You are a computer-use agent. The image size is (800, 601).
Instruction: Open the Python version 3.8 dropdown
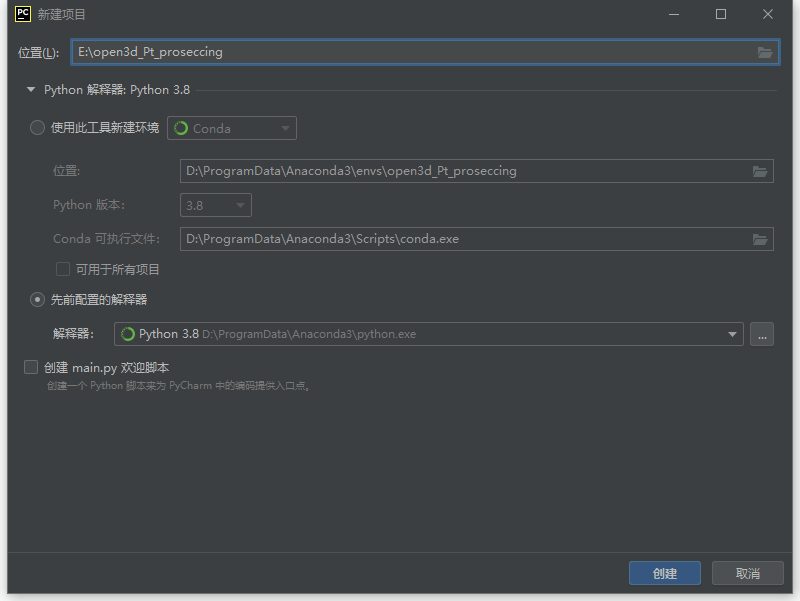pyautogui.click(x=216, y=205)
